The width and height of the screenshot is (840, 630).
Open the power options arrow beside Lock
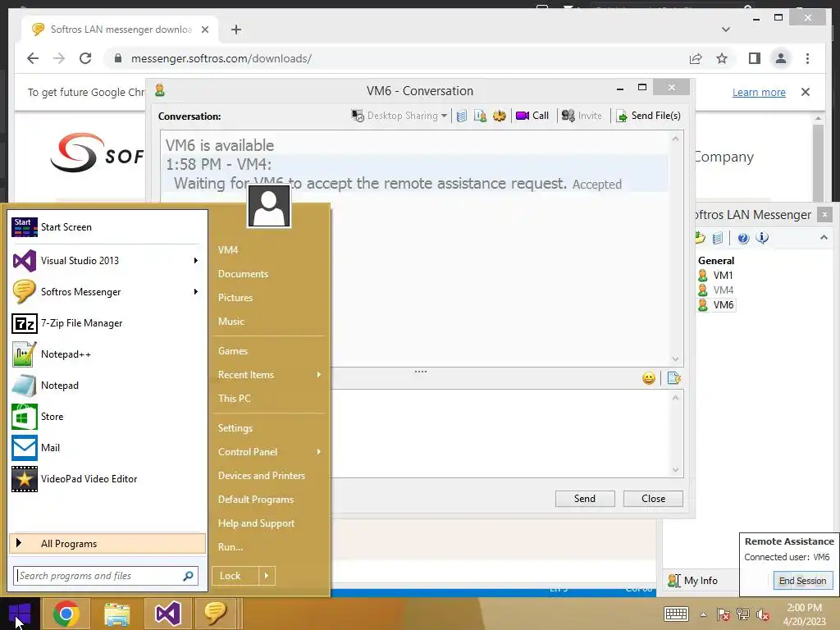(267, 576)
